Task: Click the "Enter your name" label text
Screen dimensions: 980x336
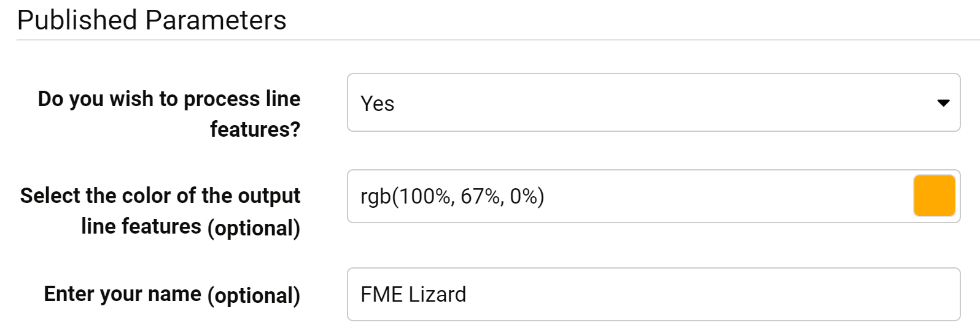Action: pos(122,294)
